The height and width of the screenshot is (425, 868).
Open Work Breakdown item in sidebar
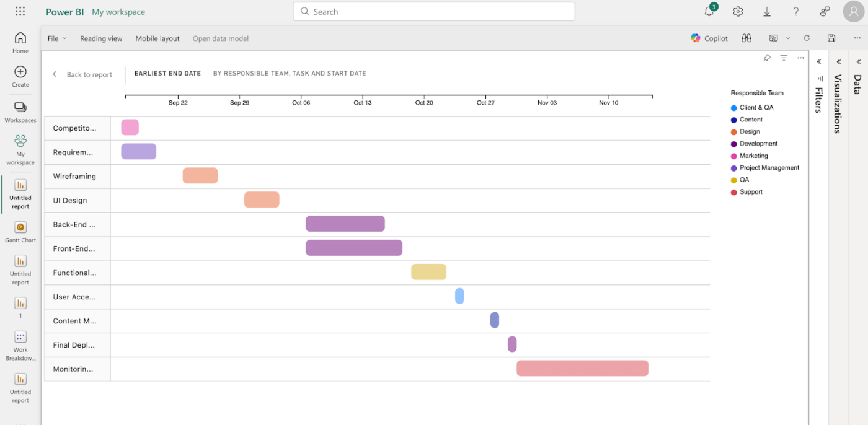point(20,346)
